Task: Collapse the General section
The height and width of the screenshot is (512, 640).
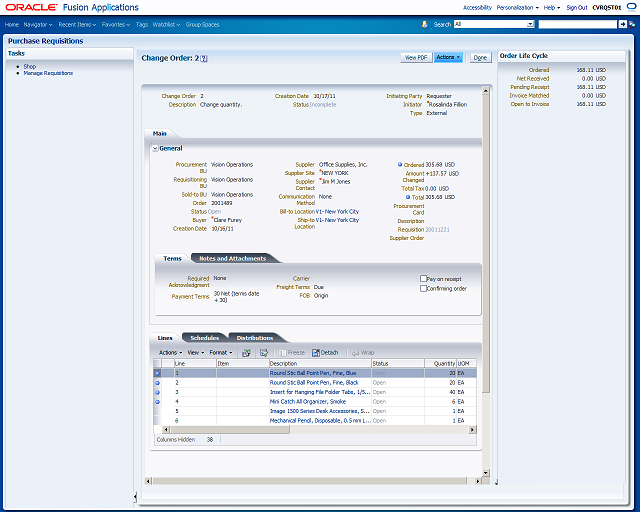Action: 155,149
